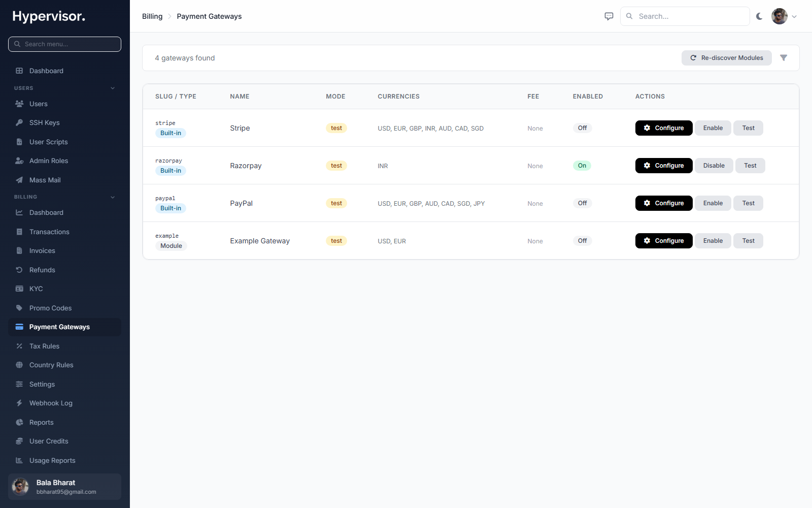Configure the Razorpay gateway
This screenshot has width=812, height=508.
(x=664, y=166)
